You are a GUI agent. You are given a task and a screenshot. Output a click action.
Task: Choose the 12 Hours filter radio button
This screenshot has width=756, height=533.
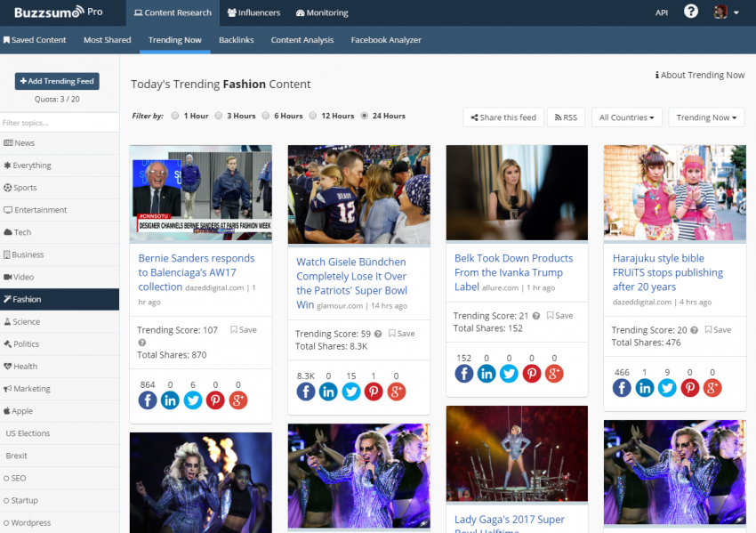click(313, 116)
